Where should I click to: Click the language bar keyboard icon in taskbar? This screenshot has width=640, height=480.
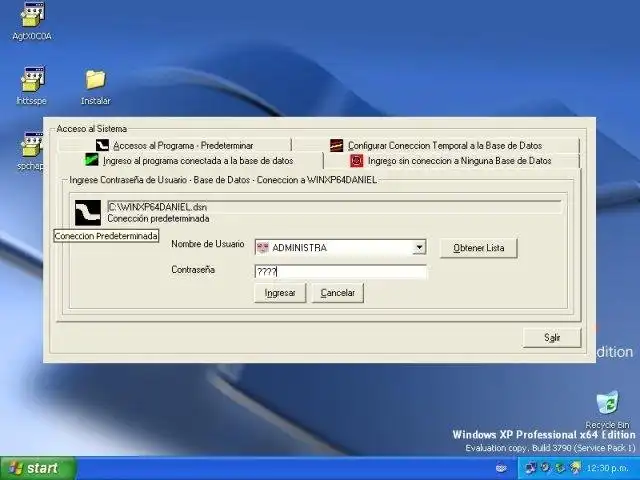click(501, 468)
